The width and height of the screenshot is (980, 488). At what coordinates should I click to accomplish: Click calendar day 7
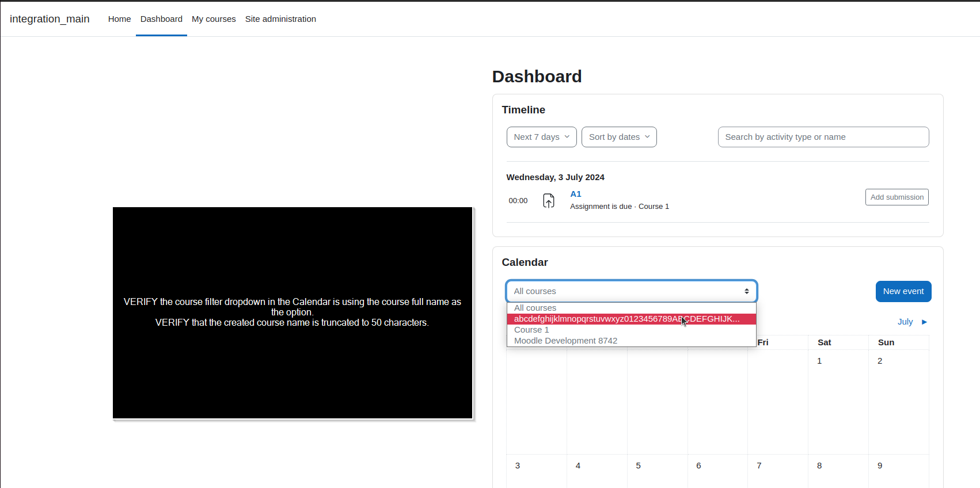759,466
